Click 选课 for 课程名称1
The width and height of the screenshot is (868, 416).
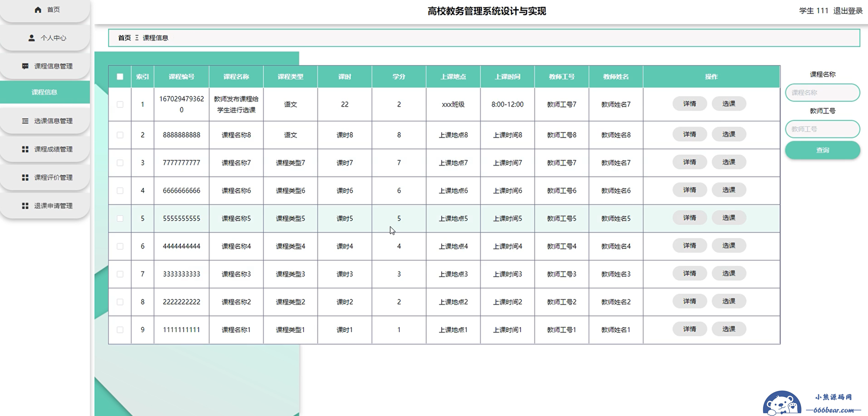(729, 329)
